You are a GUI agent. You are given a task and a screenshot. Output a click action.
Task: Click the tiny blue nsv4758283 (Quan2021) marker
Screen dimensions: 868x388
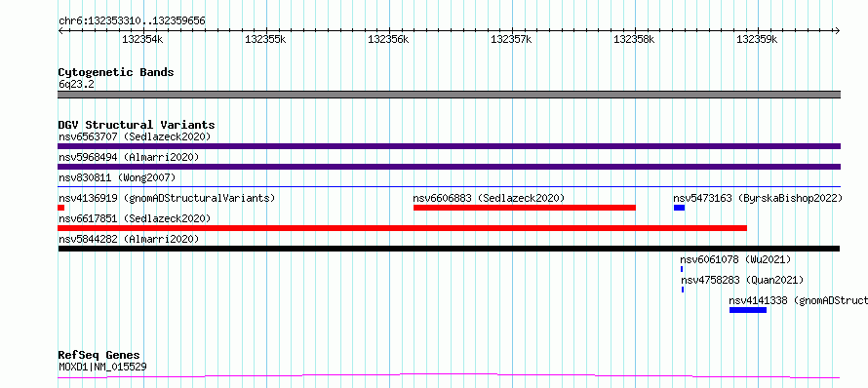[683, 290]
